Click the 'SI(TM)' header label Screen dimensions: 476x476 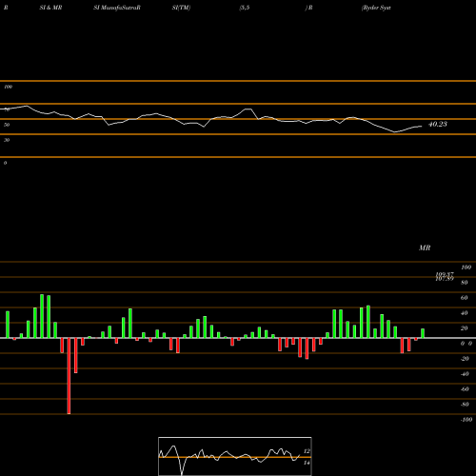point(181,8)
